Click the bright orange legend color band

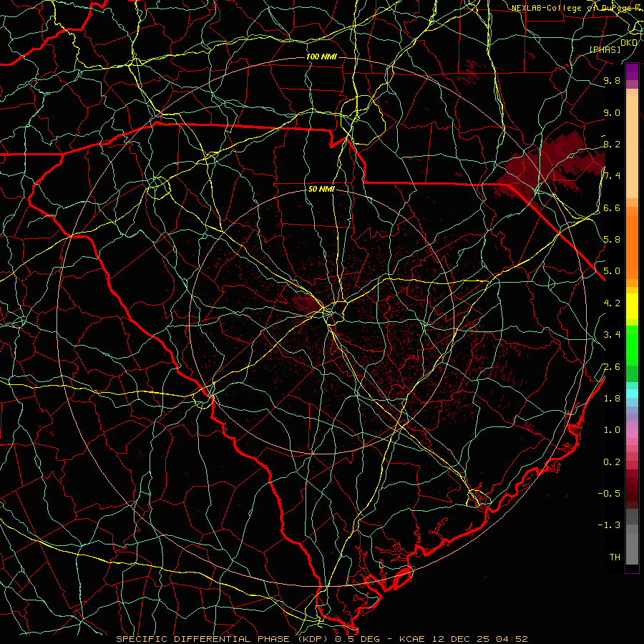tap(632, 248)
